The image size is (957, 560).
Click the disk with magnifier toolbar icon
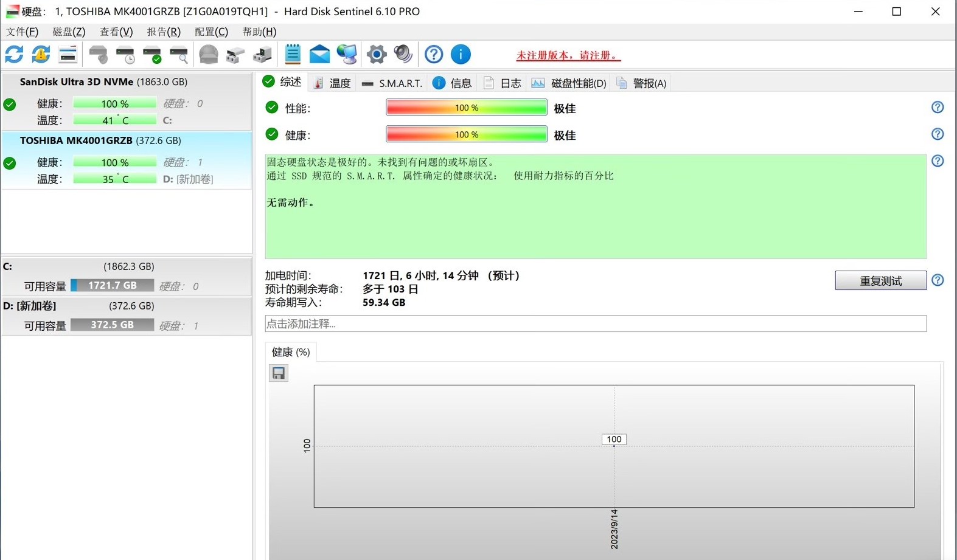179,55
